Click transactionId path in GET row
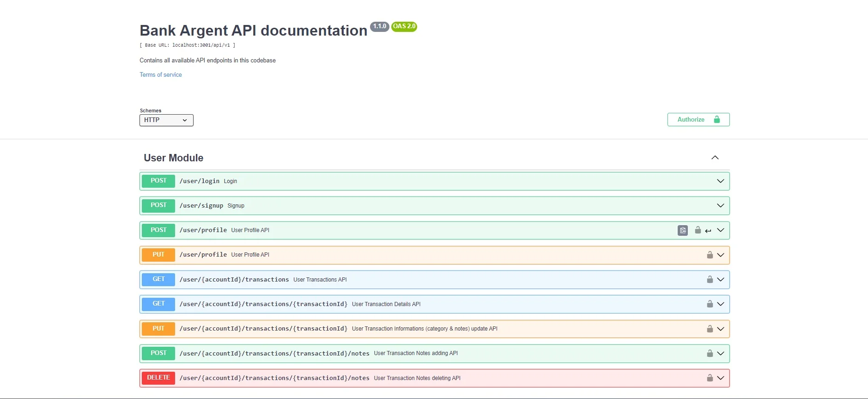 [x=263, y=304]
